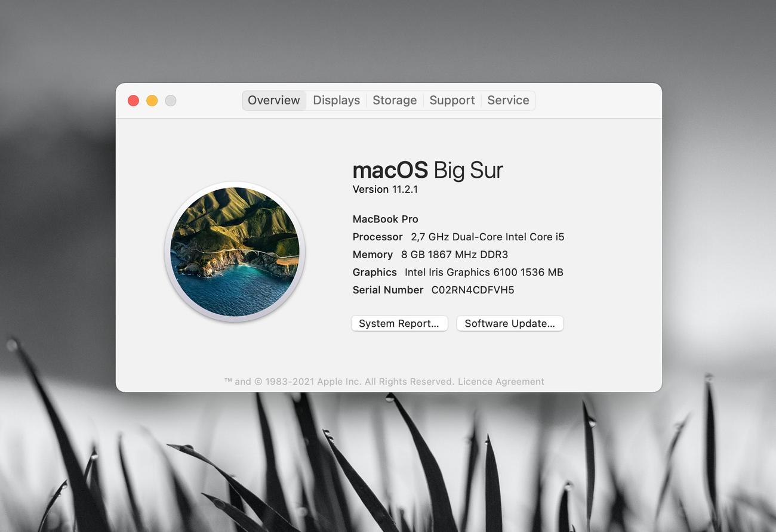Click the macOS Big Sur title

click(427, 170)
